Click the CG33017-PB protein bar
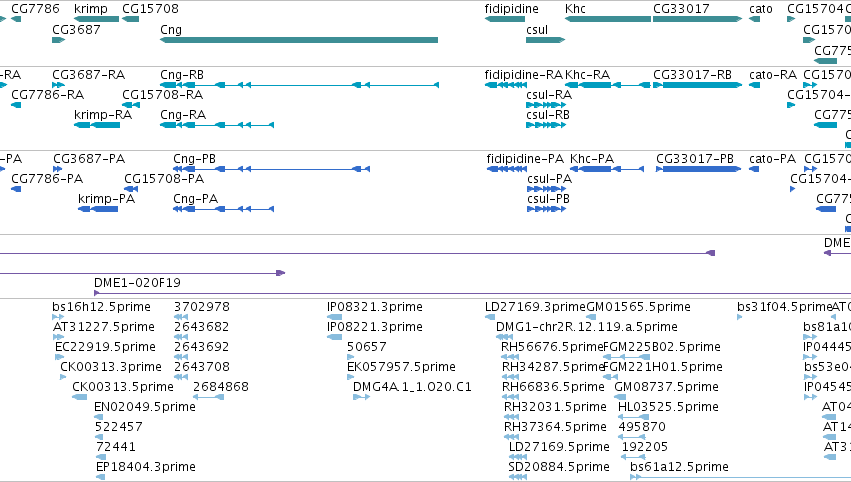 [x=698, y=169]
